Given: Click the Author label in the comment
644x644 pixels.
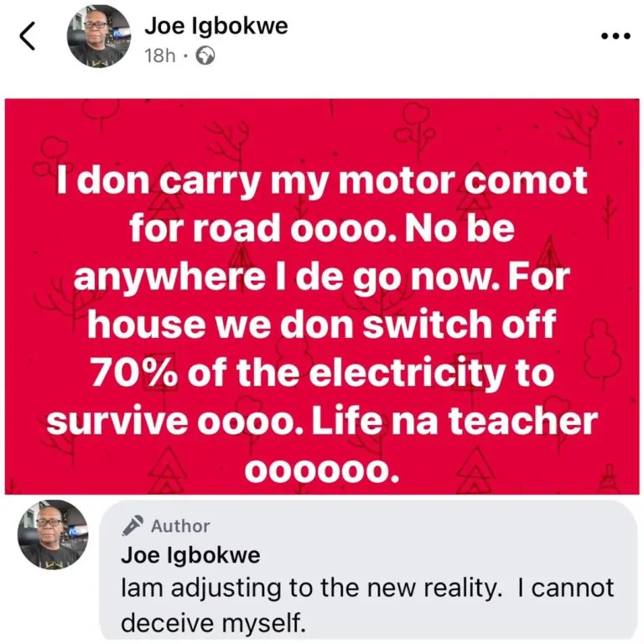Looking at the screenshot, I should click(x=180, y=526).
